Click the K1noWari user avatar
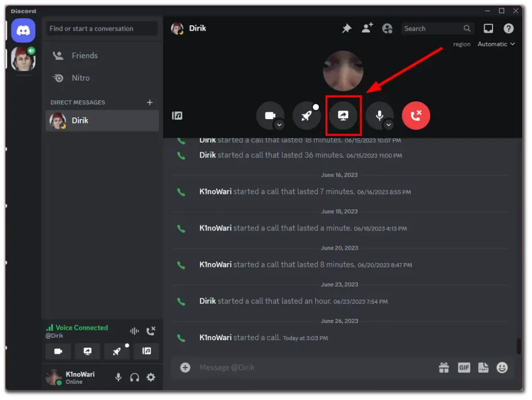This screenshot has height=400, width=532. (54, 377)
